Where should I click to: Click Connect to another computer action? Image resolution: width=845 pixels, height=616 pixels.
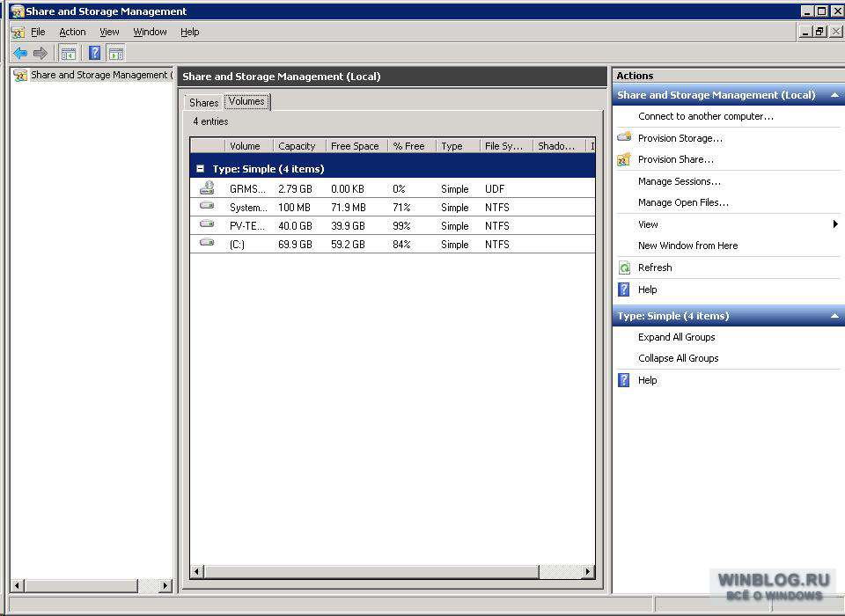coord(705,116)
